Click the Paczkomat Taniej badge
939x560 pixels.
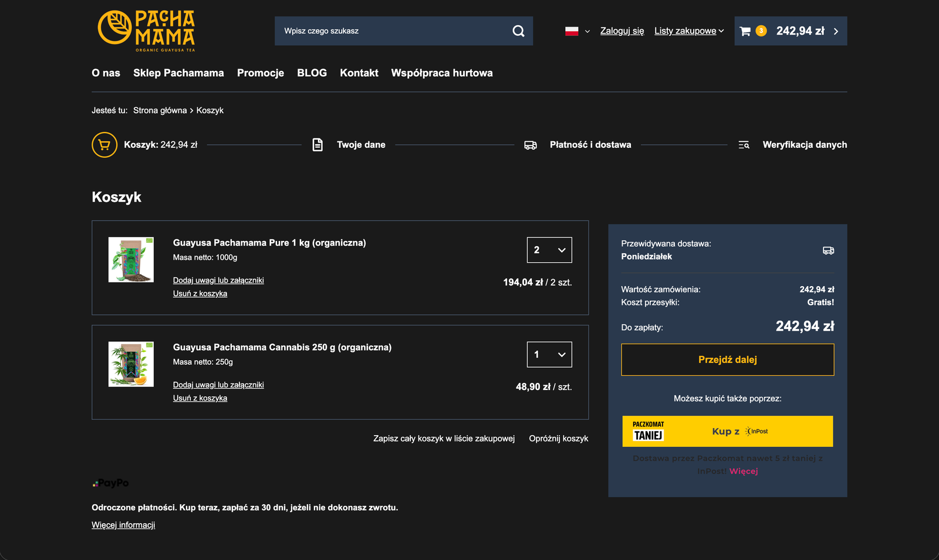pyautogui.click(x=648, y=431)
